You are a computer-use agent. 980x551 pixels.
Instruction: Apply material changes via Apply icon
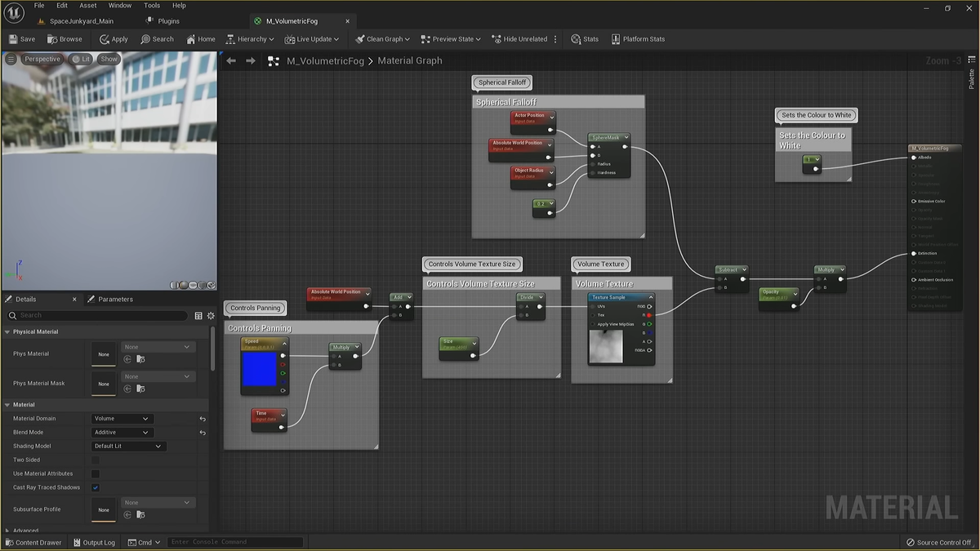[x=105, y=39]
